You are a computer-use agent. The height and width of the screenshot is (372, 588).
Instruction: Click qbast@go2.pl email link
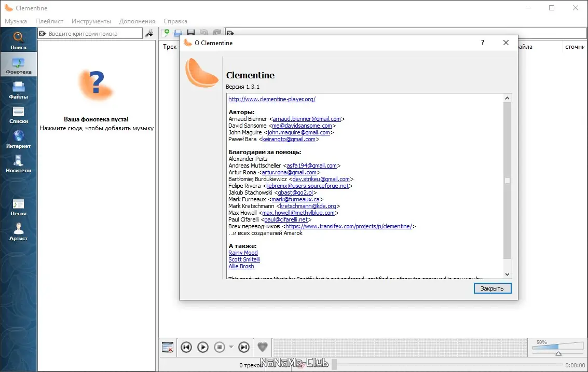click(295, 192)
